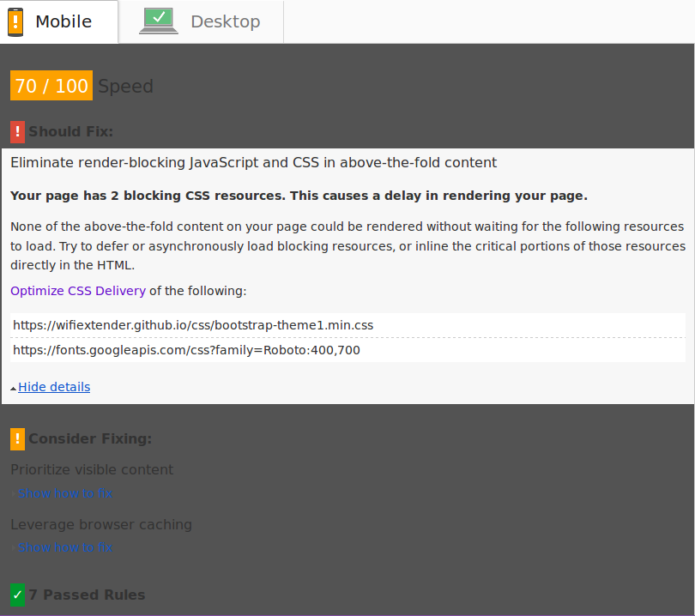Select the bootstrap-theme1.min.css resource URL

(193, 326)
